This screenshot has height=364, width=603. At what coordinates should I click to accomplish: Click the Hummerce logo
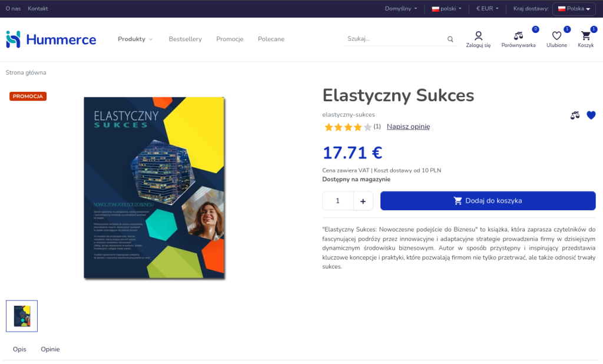51,39
